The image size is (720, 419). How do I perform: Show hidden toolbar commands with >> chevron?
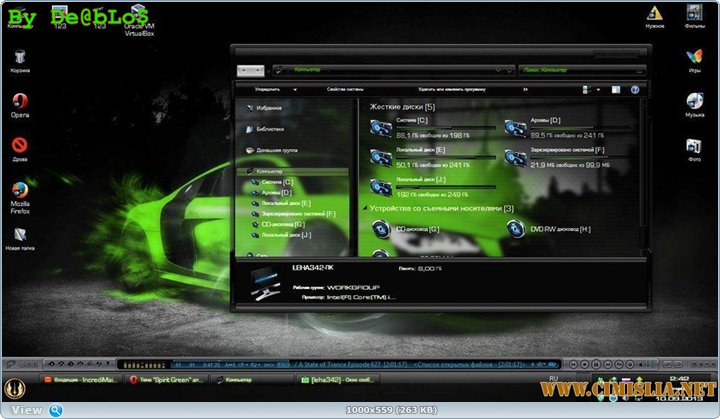[x=525, y=90]
